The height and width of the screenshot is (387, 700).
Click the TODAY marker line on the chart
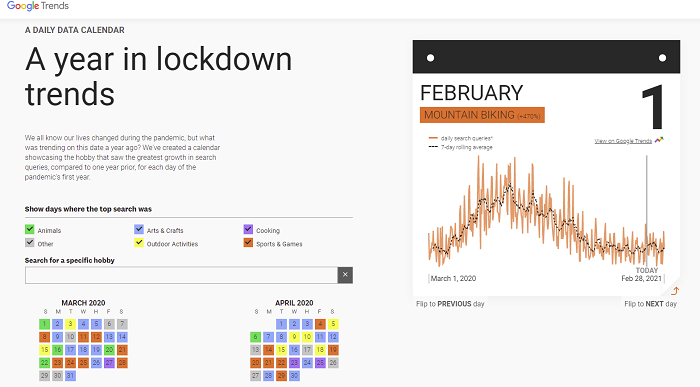[x=646, y=212]
